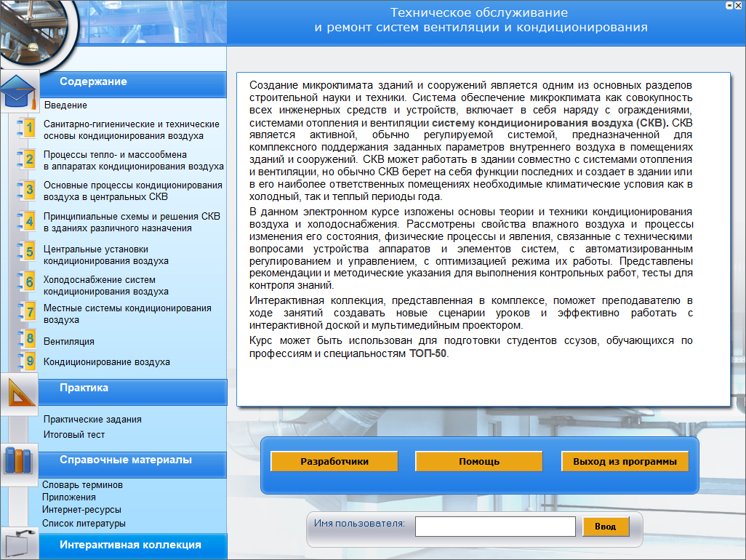Click the chapter 6 notebook icon
Image resolution: width=746 pixels, height=560 pixels.
point(28,284)
